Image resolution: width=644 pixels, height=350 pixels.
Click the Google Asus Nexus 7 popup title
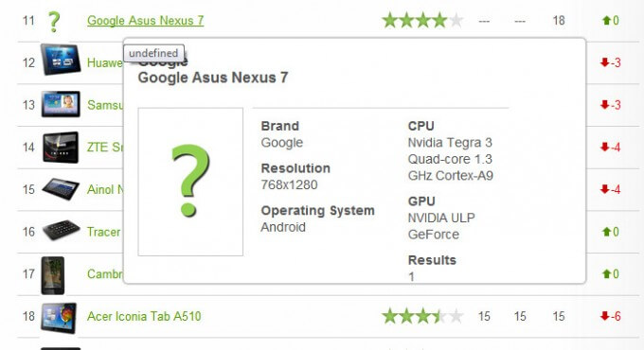point(213,78)
